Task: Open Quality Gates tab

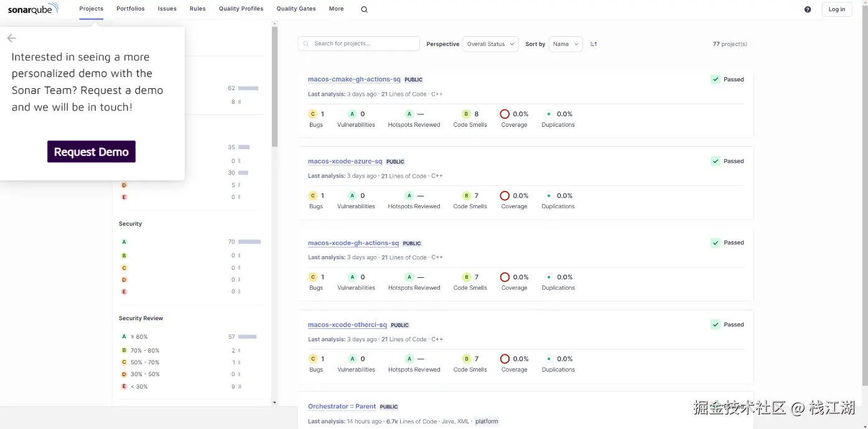Action: 296,9
